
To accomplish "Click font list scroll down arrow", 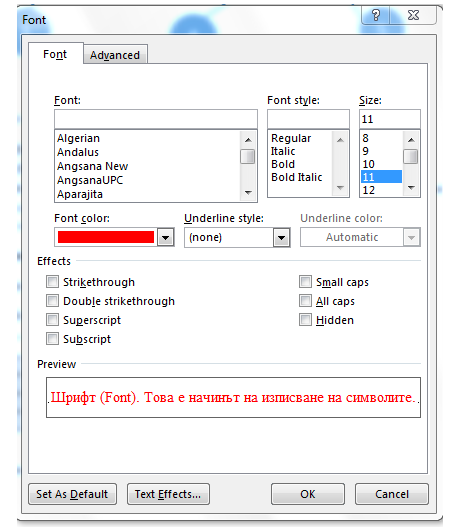I will pos(248,192).
